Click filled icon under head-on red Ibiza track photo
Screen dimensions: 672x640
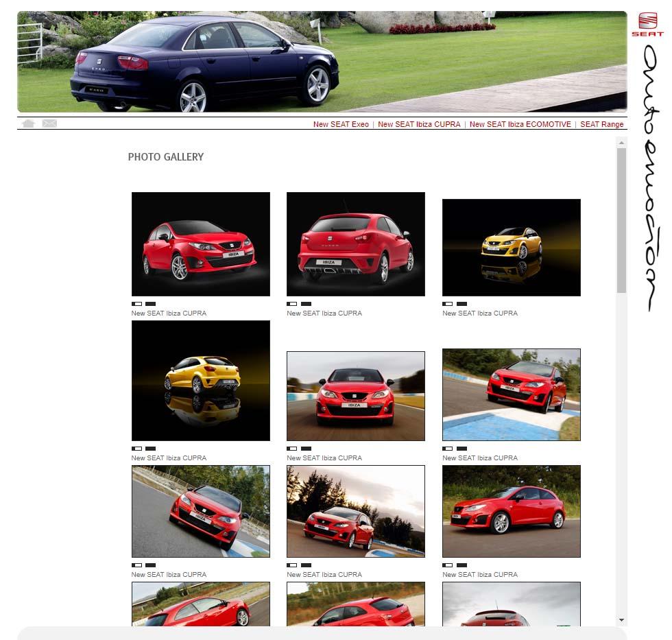click(x=306, y=449)
